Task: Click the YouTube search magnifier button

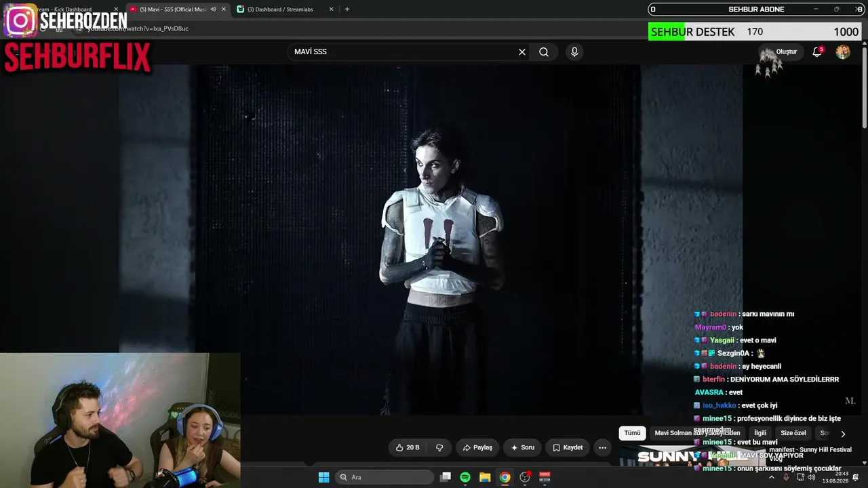Action: tap(544, 52)
